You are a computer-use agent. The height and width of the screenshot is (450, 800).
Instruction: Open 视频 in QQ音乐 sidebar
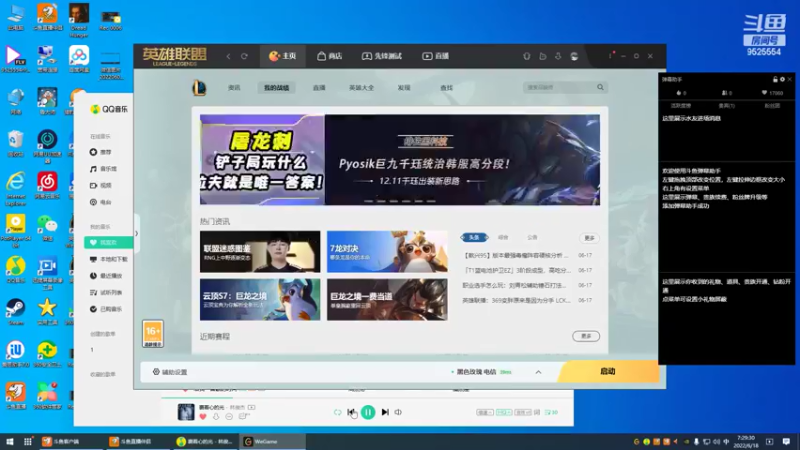pyautogui.click(x=101, y=186)
